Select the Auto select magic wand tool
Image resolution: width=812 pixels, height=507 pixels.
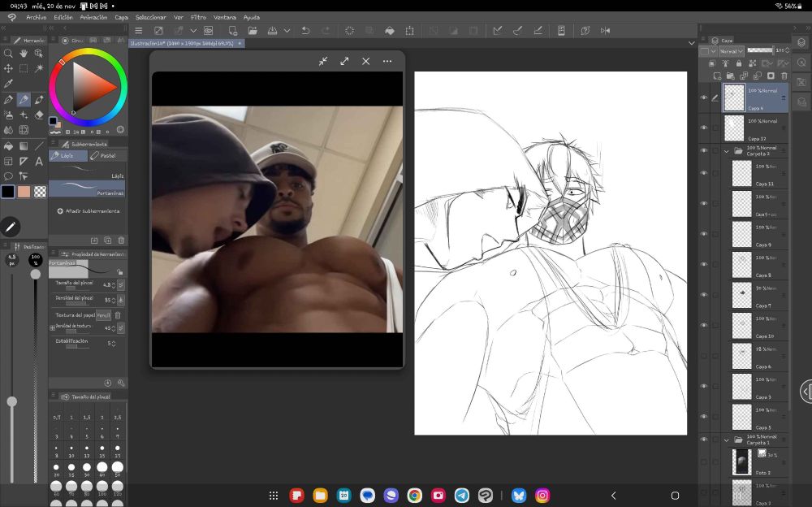(39, 68)
